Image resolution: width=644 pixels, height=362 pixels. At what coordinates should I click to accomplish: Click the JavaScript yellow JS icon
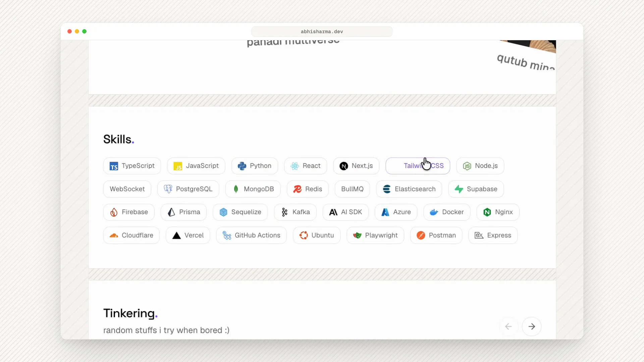point(178,166)
